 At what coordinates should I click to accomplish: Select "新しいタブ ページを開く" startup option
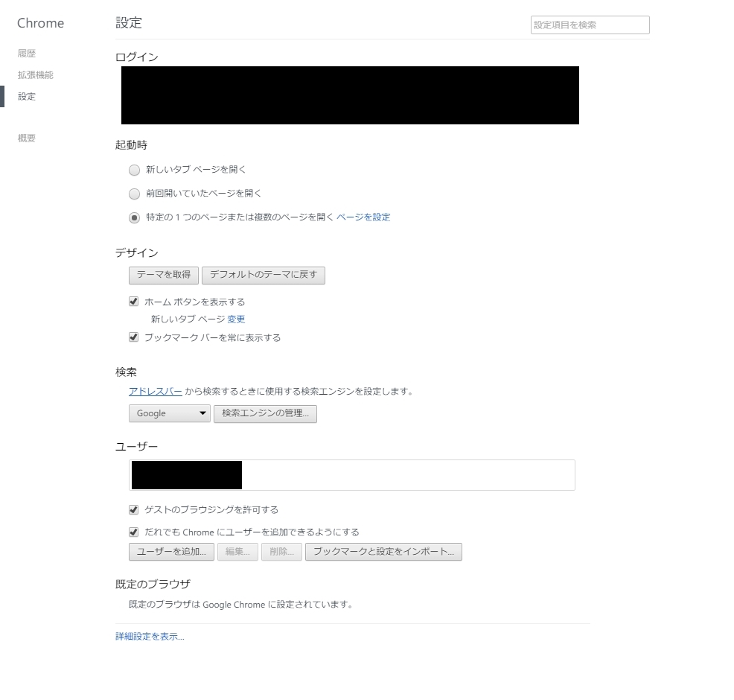point(134,170)
